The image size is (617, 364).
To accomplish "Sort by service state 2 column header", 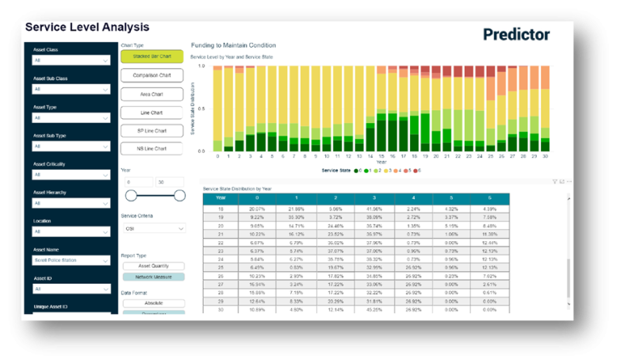I will click(335, 198).
